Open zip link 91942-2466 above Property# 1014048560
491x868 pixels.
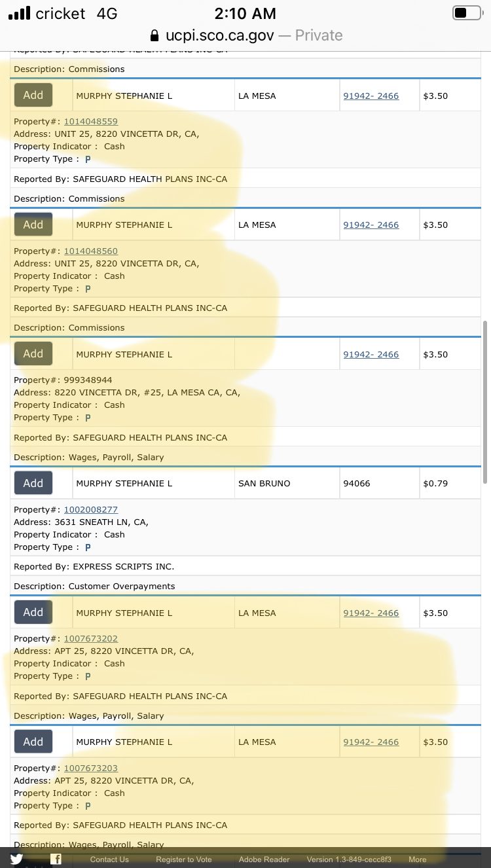click(x=371, y=225)
